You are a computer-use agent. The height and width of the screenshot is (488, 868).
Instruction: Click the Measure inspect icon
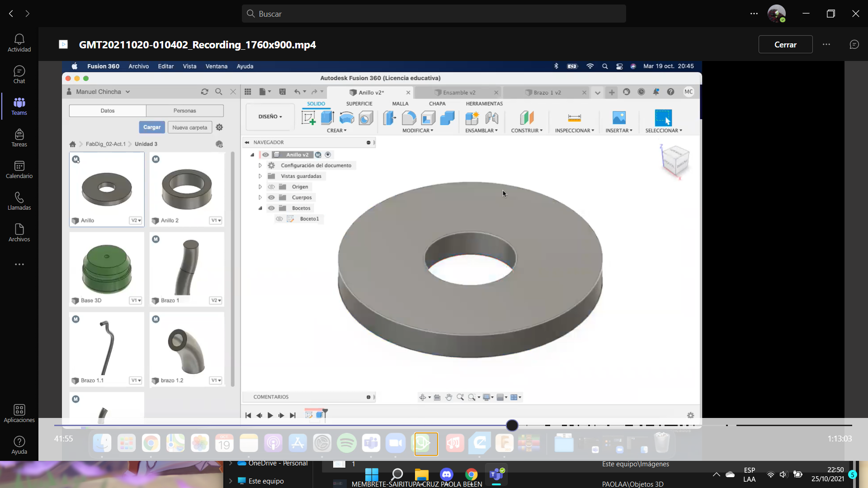(x=574, y=118)
